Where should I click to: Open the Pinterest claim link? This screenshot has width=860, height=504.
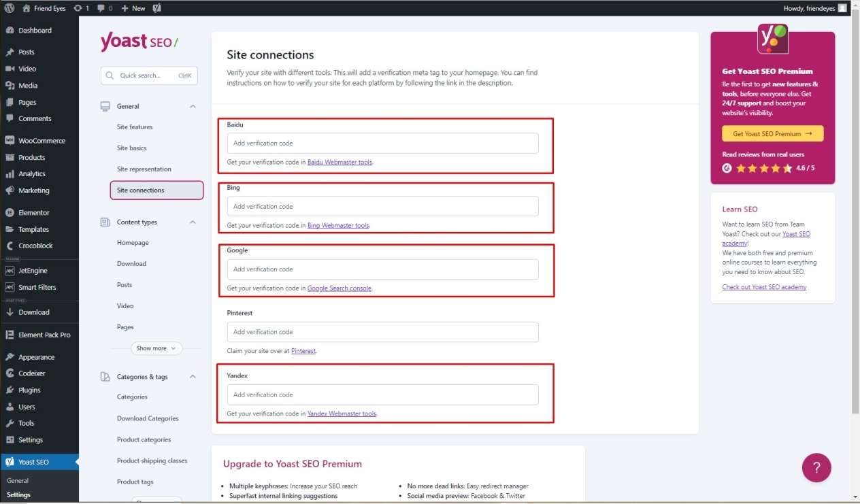pyautogui.click(x=303, y=351)
